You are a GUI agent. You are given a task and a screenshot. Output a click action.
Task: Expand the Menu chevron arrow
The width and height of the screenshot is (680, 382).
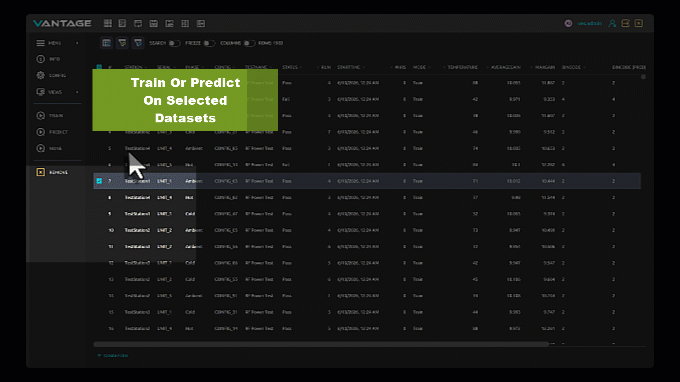coord(77,43)
